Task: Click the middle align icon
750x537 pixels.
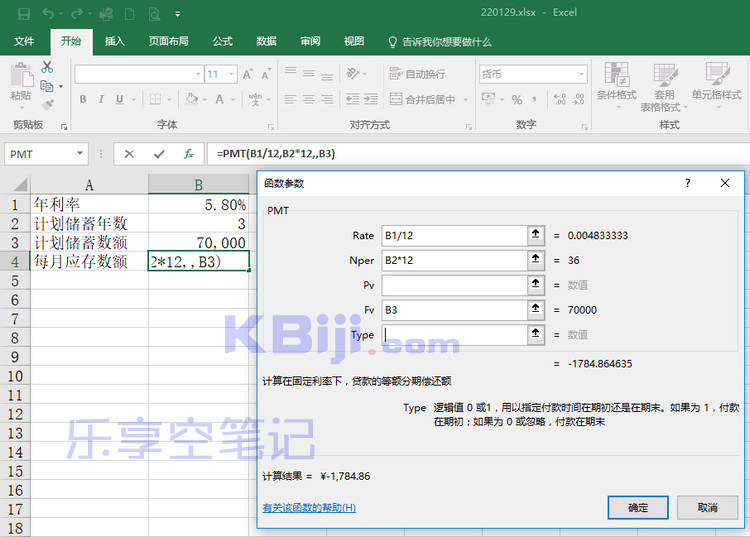Action: pyautogui.click(x=309, y=74)
